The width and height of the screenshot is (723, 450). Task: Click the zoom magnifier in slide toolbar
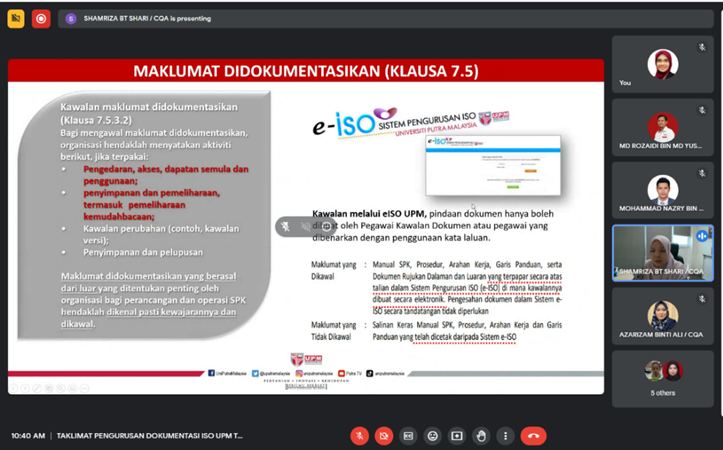click(60, 389)
